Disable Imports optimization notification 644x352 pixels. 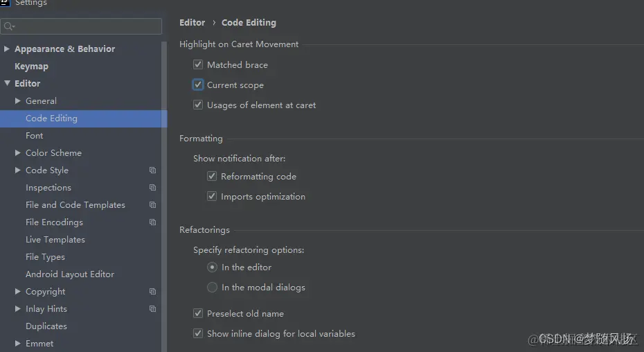(x=212, y=196)
